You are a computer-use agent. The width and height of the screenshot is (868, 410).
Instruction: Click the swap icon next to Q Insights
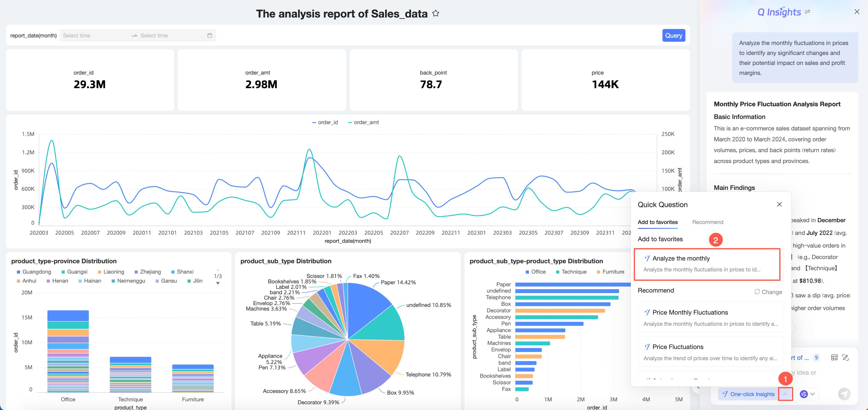coord(807,12)
